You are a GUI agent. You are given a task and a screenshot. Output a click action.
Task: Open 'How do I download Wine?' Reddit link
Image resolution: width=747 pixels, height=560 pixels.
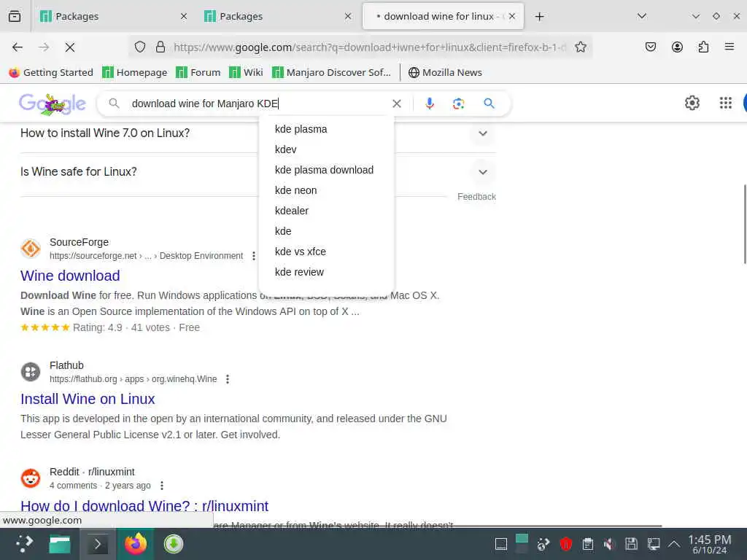click(x=144, y=506)
